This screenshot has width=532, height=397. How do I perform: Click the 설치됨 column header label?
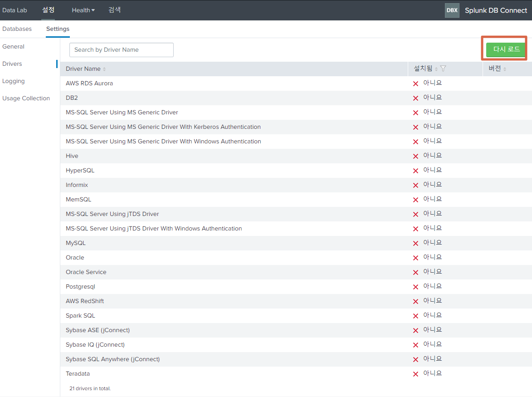[423, 69]
